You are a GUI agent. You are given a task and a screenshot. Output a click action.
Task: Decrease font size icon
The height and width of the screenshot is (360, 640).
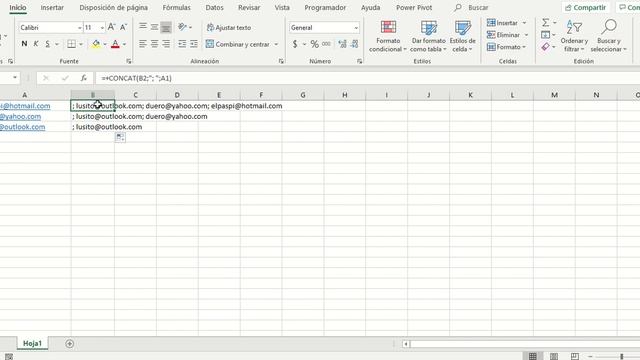[123, 27]
